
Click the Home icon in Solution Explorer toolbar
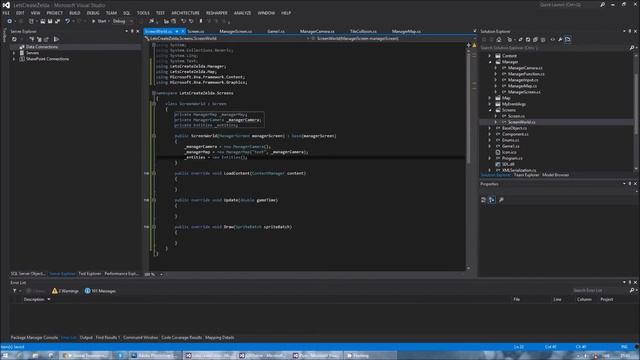[x=499, y=40]
